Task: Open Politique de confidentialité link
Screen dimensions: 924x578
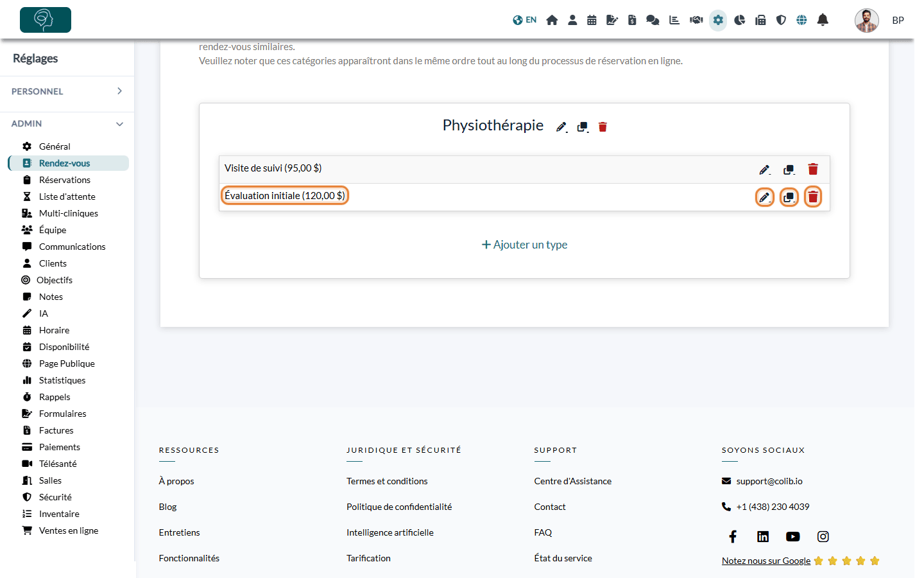Action: [399, 507]
